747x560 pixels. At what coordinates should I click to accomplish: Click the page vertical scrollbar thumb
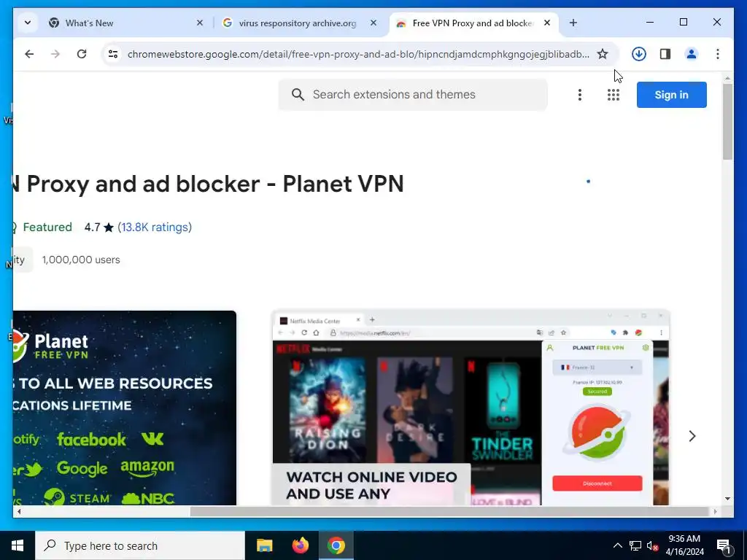pyautogui.click(x=727, y=122)
